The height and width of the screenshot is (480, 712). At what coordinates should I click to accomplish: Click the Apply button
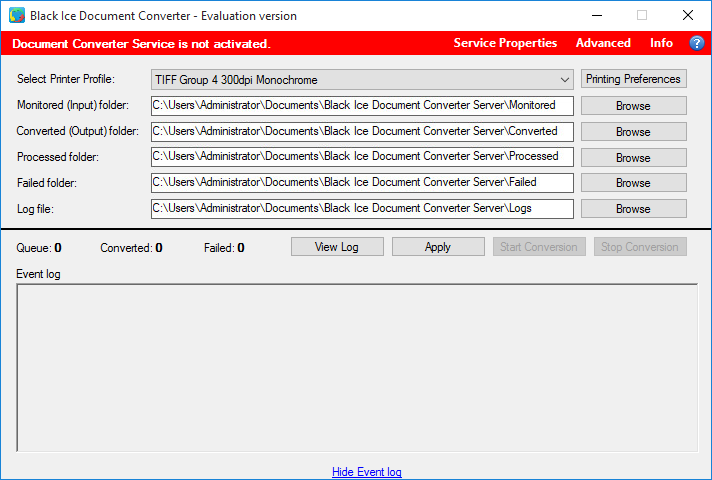pos(438,247)
